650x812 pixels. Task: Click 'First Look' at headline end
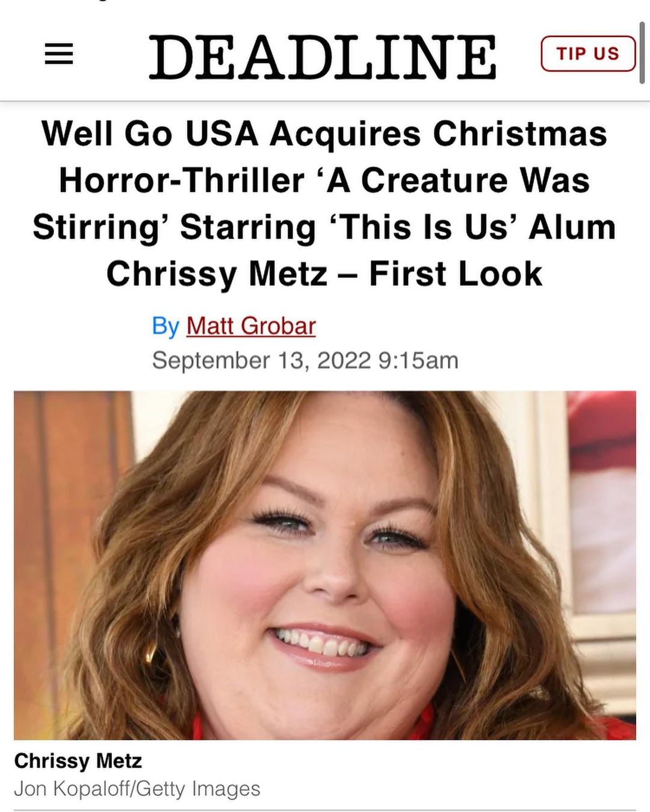(456, 274)
